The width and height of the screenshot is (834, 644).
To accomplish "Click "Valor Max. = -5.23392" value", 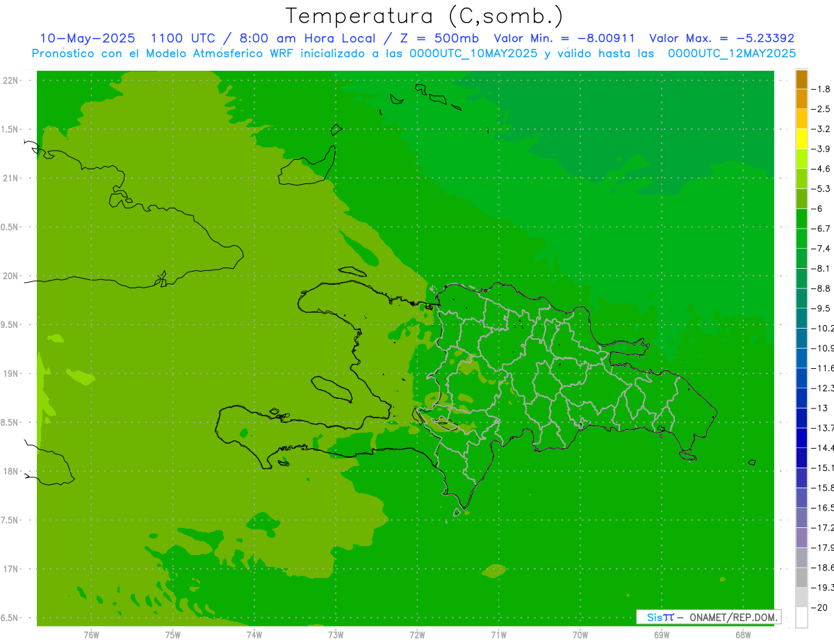I will click(721, 38).
